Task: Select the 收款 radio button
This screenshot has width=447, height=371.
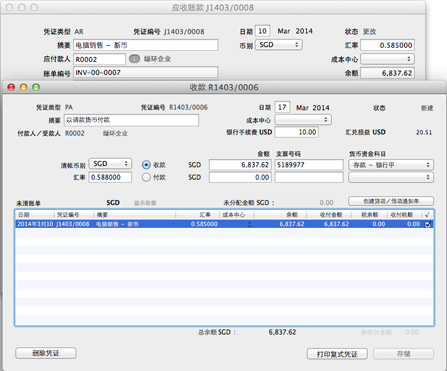Action: [x=146, y=165]
